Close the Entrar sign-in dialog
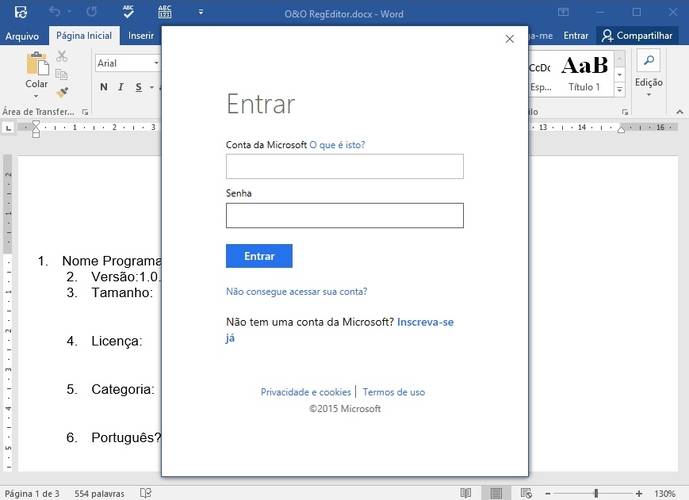689x500 pixels. point(510,39)
